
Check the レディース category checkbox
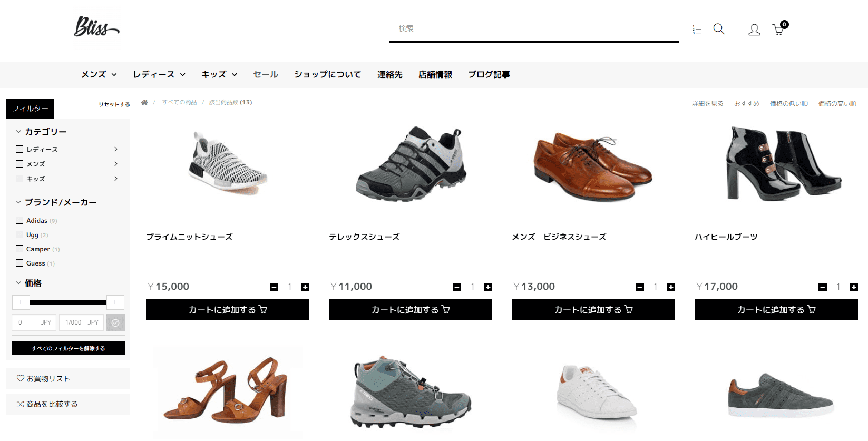click(x=19, y=149)
